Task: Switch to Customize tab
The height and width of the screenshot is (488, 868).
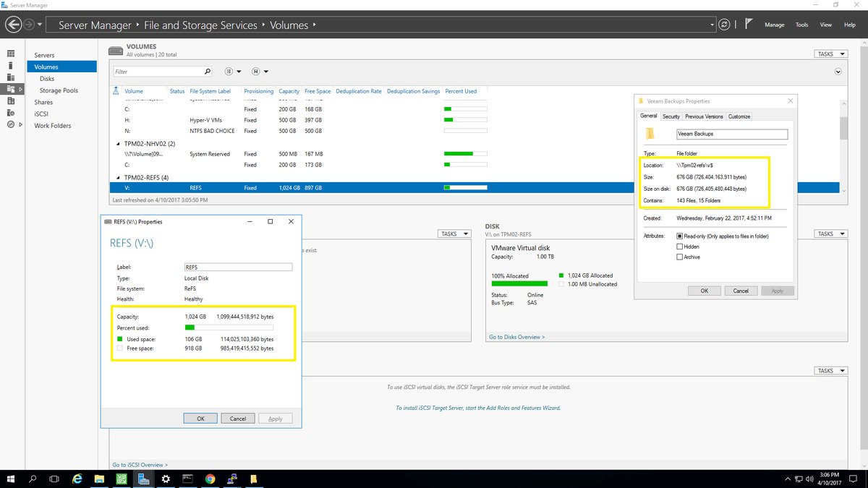Action: click(x=739, y=116)
